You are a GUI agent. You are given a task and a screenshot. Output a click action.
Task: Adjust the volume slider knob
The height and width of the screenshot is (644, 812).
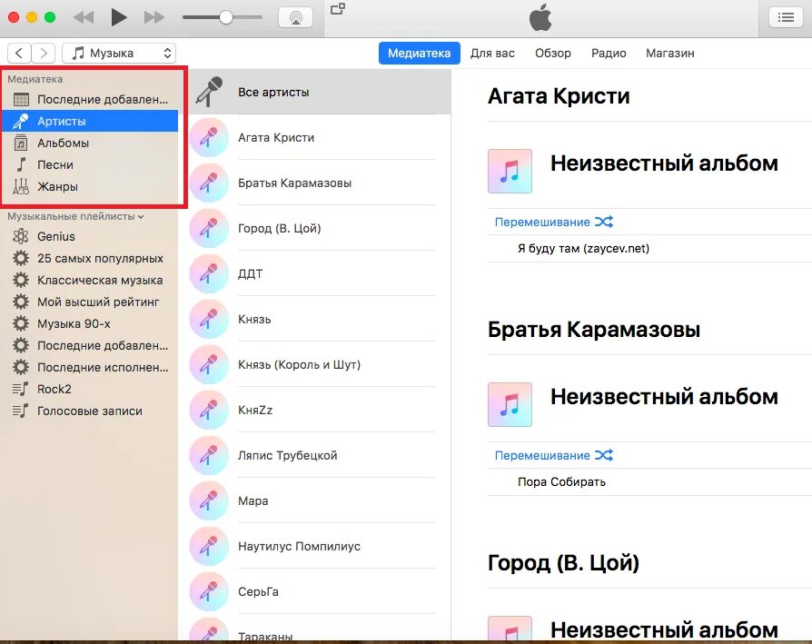point(226,17)
